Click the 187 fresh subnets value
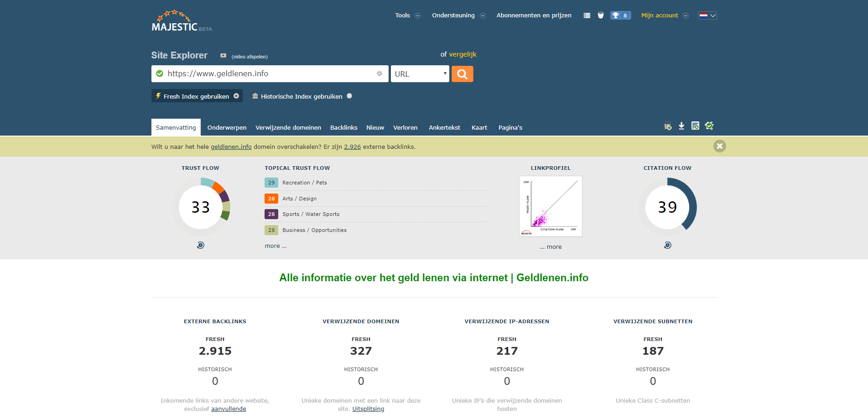Screen dimensions: 868x420 click(x=653, y=351)
